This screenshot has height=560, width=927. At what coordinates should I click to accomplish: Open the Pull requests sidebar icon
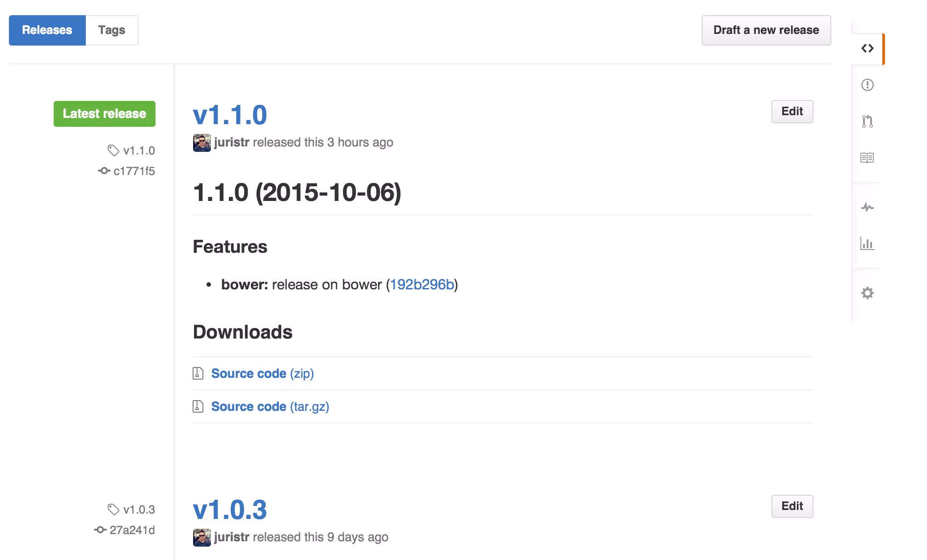coord(867,121)
